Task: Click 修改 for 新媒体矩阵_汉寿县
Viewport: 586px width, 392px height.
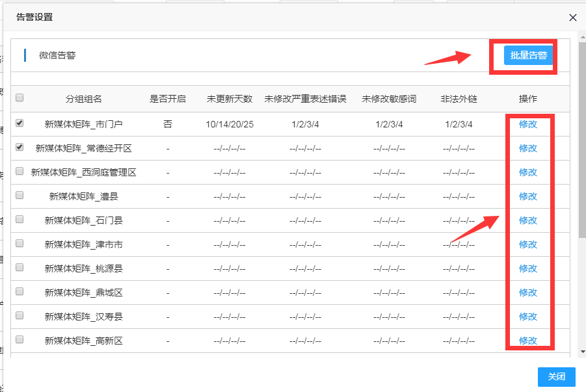Action: [x=528, y=317]
